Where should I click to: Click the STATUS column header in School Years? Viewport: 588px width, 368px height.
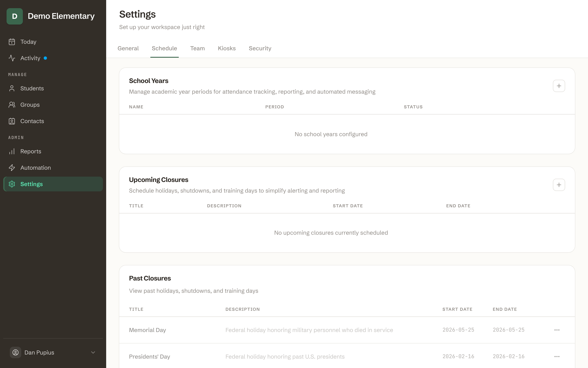point(413,107)
